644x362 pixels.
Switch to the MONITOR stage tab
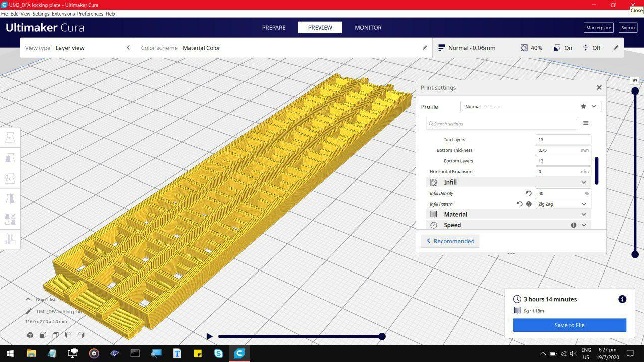click(x=368, y=28)
